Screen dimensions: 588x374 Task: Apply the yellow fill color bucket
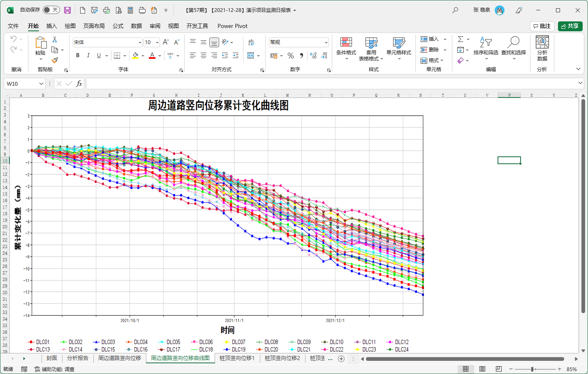click(x=135, y=55)
